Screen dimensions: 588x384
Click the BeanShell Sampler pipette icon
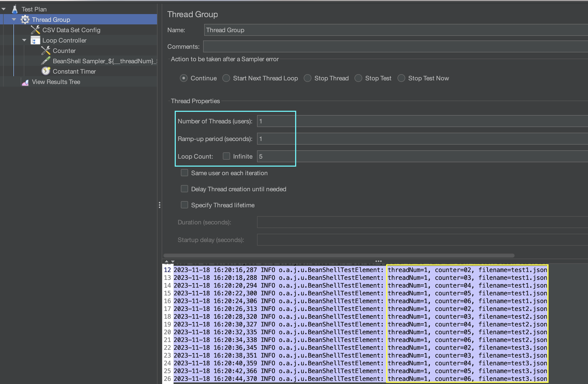(46, 61)
